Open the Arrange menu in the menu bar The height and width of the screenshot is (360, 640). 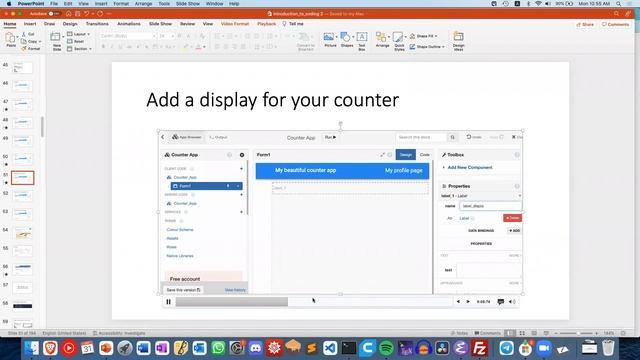[x=143, y=4]
